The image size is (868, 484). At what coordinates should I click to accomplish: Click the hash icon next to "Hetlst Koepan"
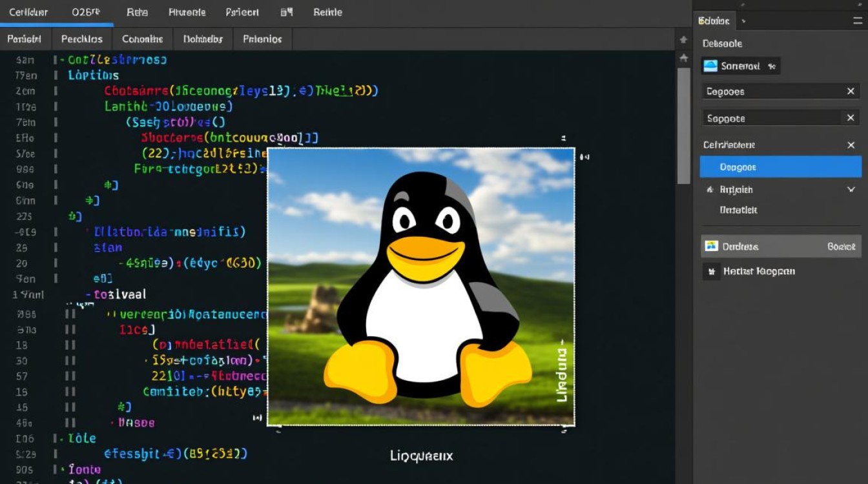(x=711, y=271)
